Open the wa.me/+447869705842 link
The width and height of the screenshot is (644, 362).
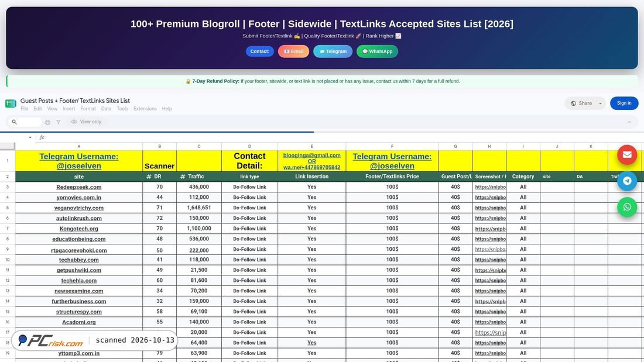(x=311, y=167)
